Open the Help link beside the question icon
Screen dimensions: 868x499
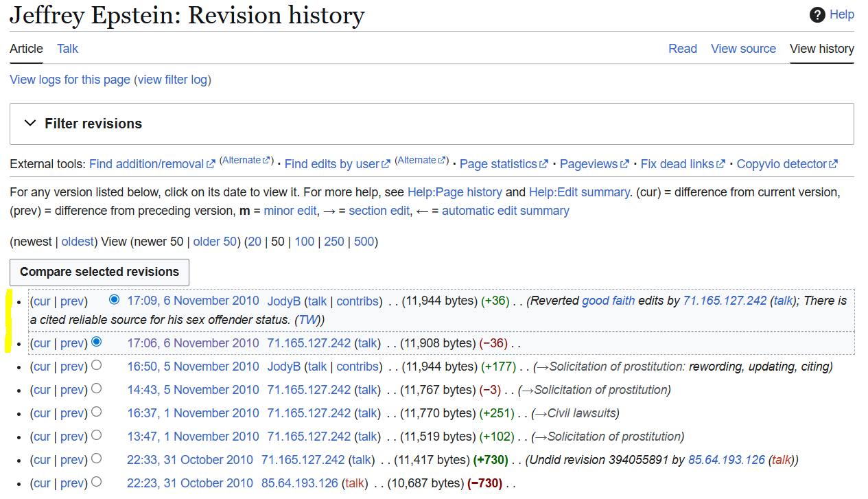842,14
